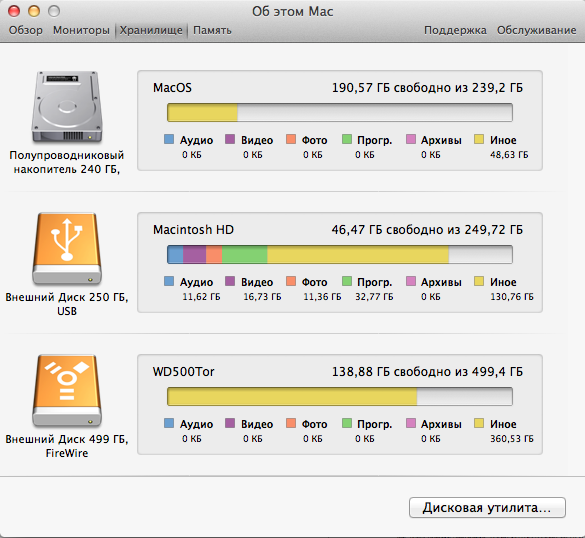Screen dimensions: 585x538
Task: Click the orange FireWire external drive icon
Action: pos(67,391)
